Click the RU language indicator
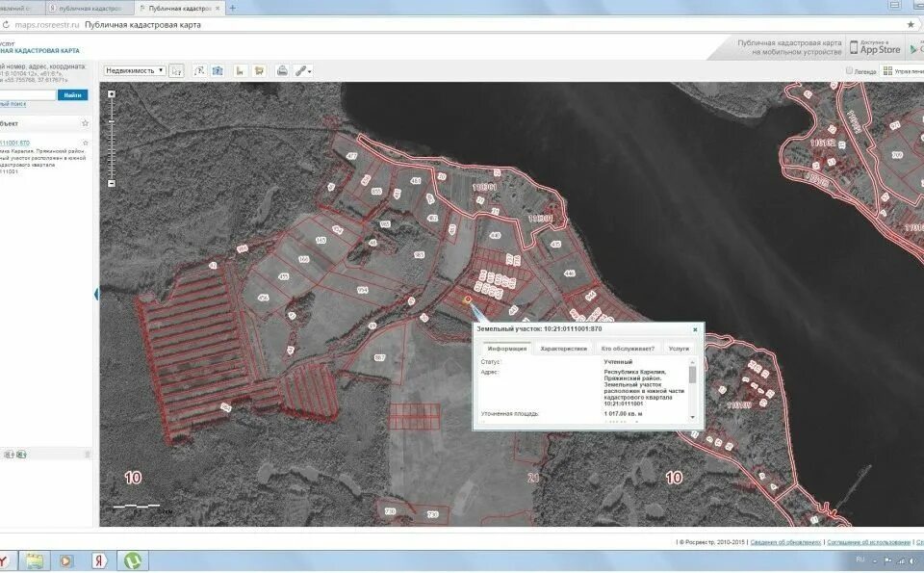This screenshot has height=573, width=924. pos(860,559)
